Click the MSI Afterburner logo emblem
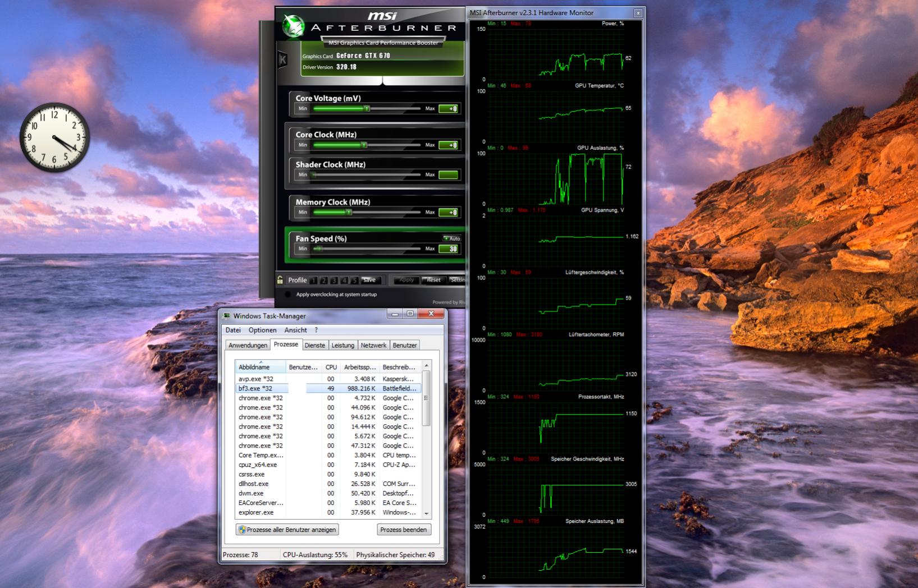This screenshot has width=918, height=588. click(293, 26)
